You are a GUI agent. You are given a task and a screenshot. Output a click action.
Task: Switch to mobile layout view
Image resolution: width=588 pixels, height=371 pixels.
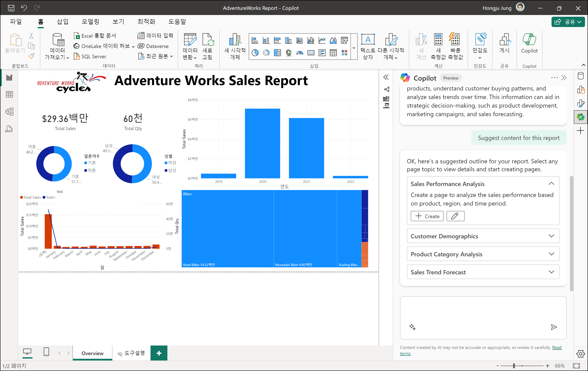pos(46,352)
